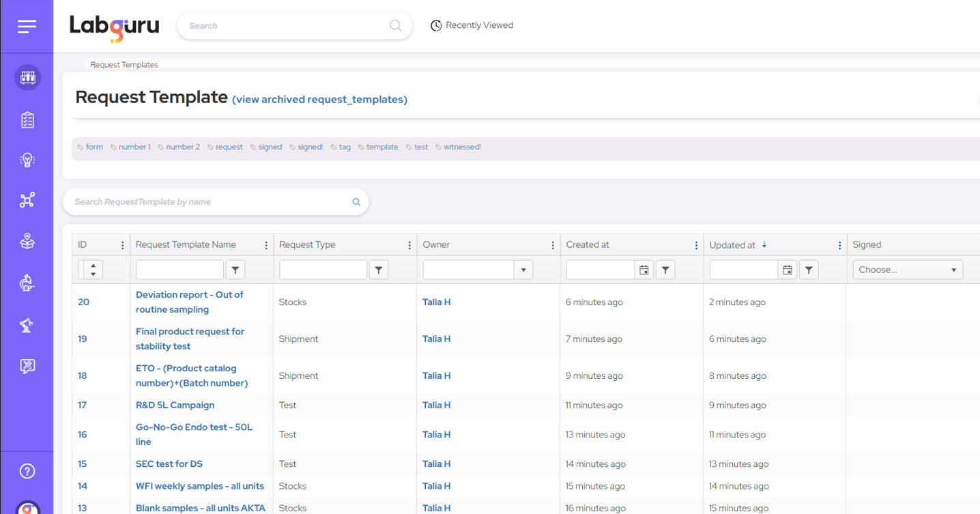The width and height of the screenshot is (980, 514).
Task: Expand the Owner filter dropdown
Action: point(523,269)
